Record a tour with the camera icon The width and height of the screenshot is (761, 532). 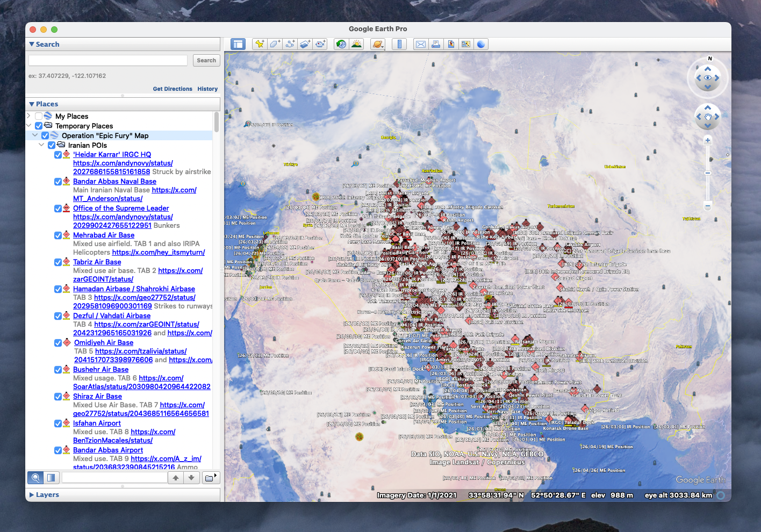click(x=320, y=44)
